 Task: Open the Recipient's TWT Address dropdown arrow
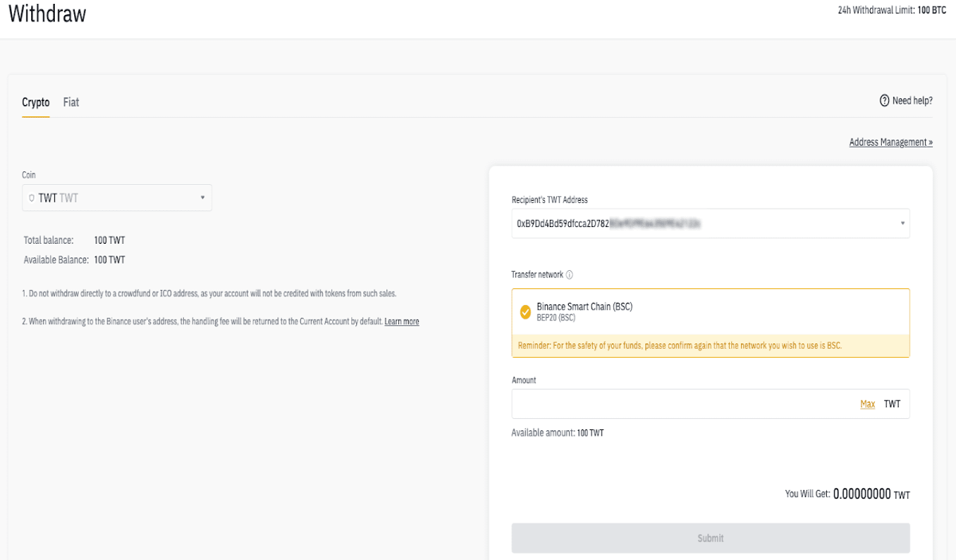[903, 224]
